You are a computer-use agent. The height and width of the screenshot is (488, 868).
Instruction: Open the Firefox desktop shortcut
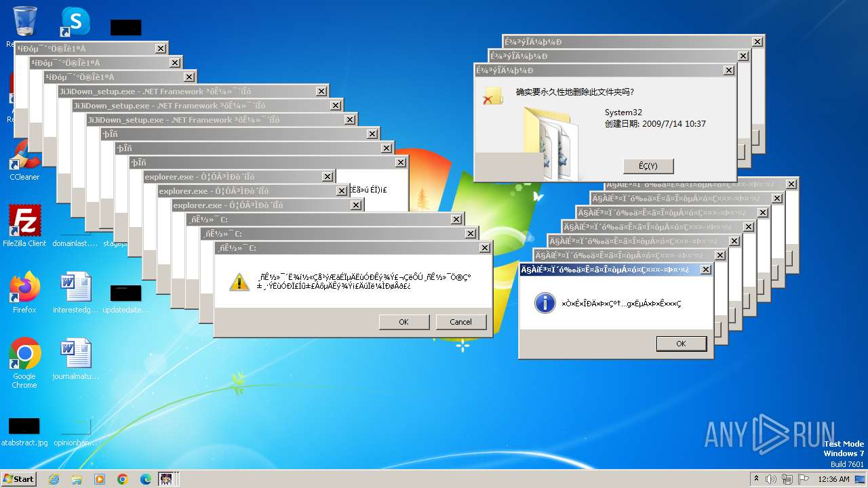click(x=24, y=292)
